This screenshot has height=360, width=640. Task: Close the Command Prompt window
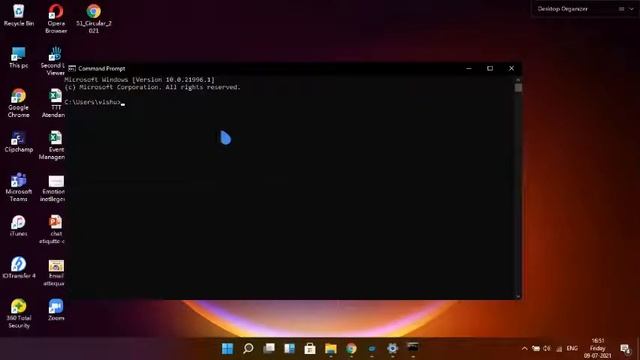pyautogui.click(x=511, y=69)
